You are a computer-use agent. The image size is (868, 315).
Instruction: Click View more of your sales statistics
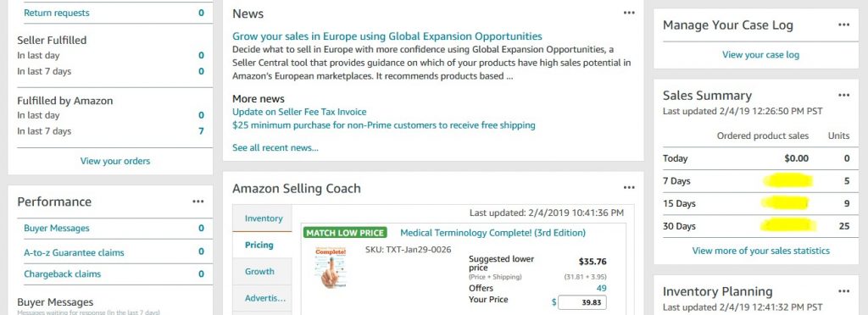pos(760,251)
